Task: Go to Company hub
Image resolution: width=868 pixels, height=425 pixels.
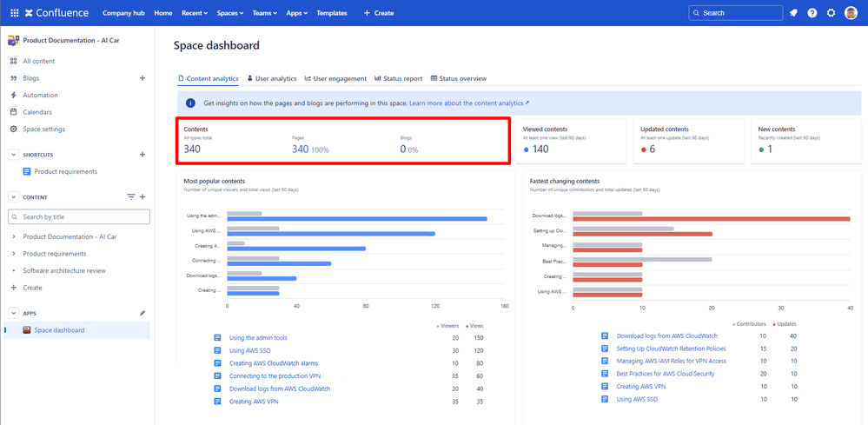Action: (x=123, y=13)
